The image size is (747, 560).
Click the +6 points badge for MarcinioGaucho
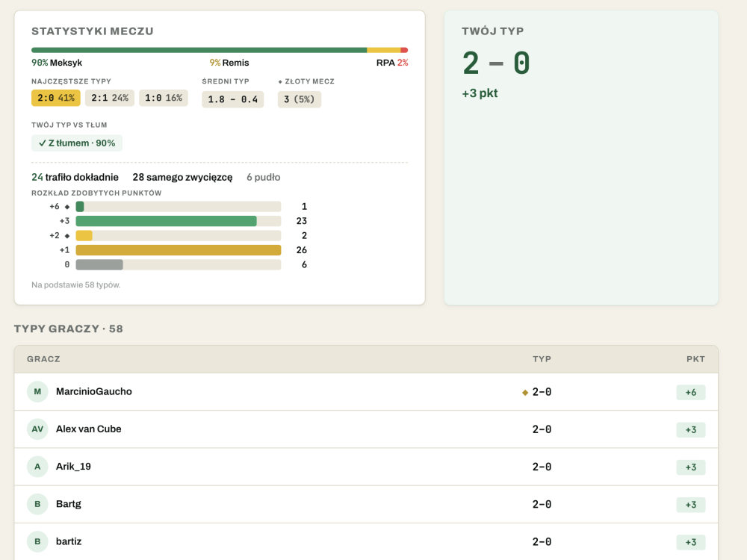691,393
